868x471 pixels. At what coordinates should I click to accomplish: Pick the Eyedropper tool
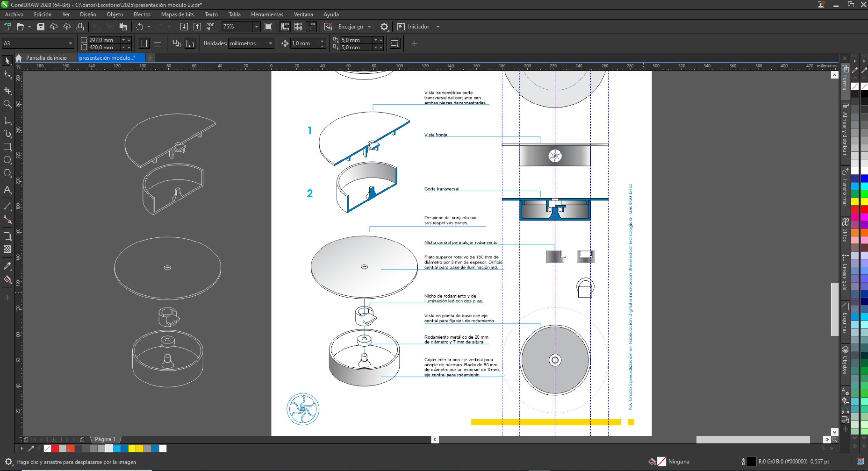click(7, 266)
